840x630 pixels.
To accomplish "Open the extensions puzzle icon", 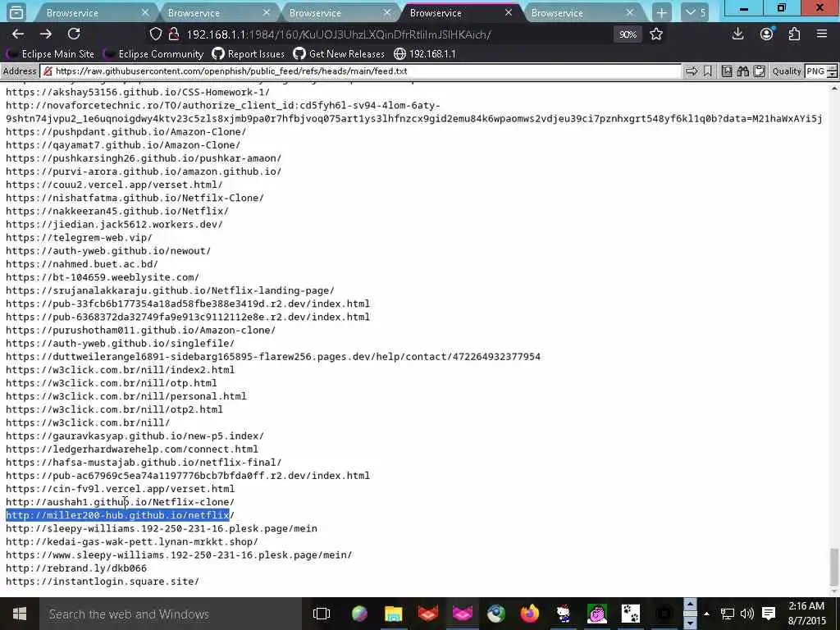I will [794, 34].
